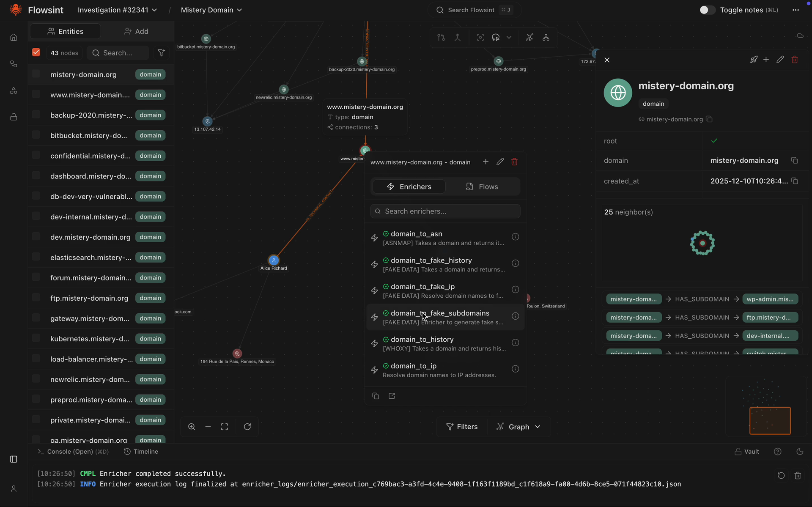Open info for domain_to_asn enricher
The width and height of the screenshot is (812, 507).
coord(515,237)
